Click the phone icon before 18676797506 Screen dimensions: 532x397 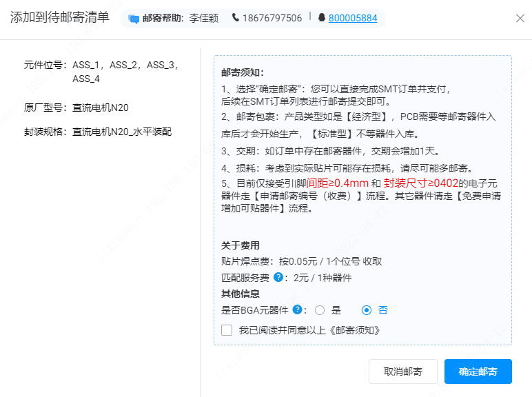236,18
